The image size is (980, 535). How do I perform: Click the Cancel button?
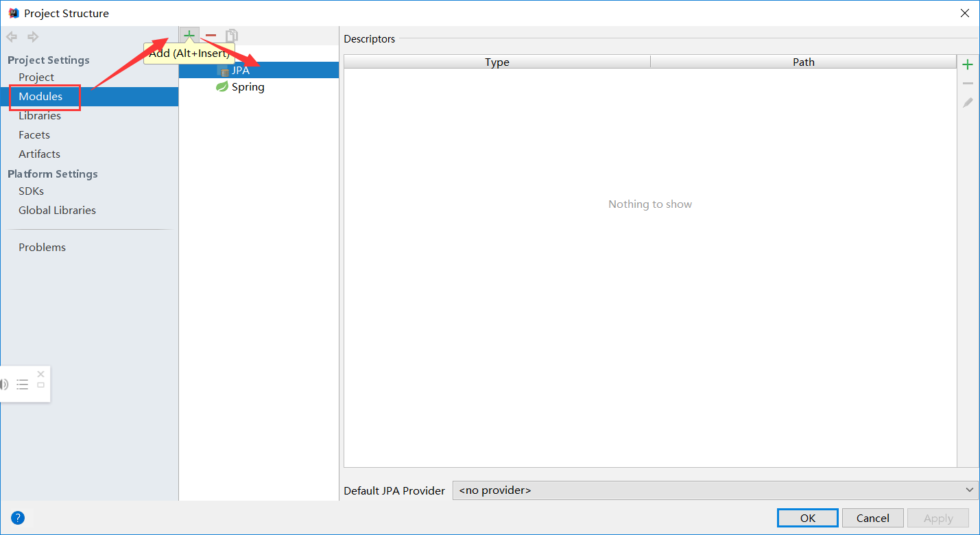coord(873,518)
